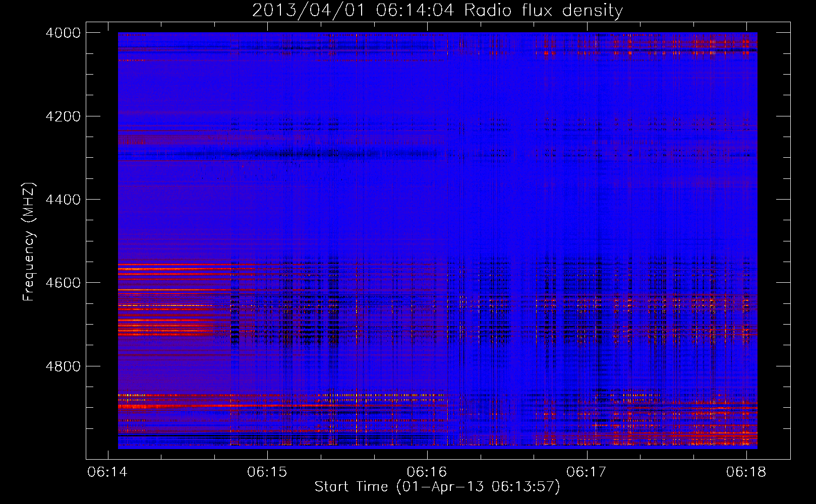The width and height of the screenshot is (816, 504).
Task: Click the 06:17 time tick label
Action: click(x=587, y=472)
